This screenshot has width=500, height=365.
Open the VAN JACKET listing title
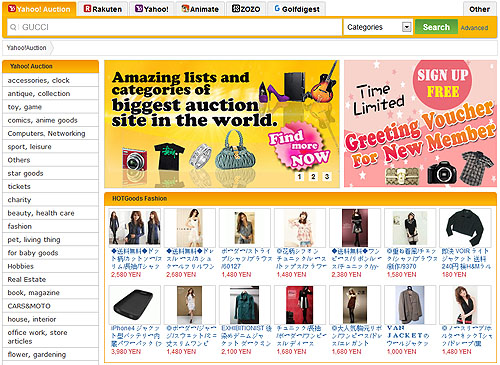tap(408, 336)
